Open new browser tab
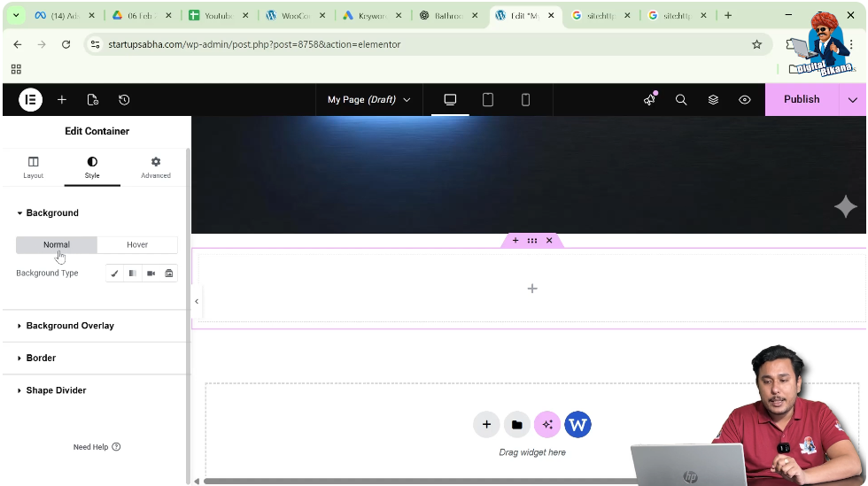 point(728,16)
